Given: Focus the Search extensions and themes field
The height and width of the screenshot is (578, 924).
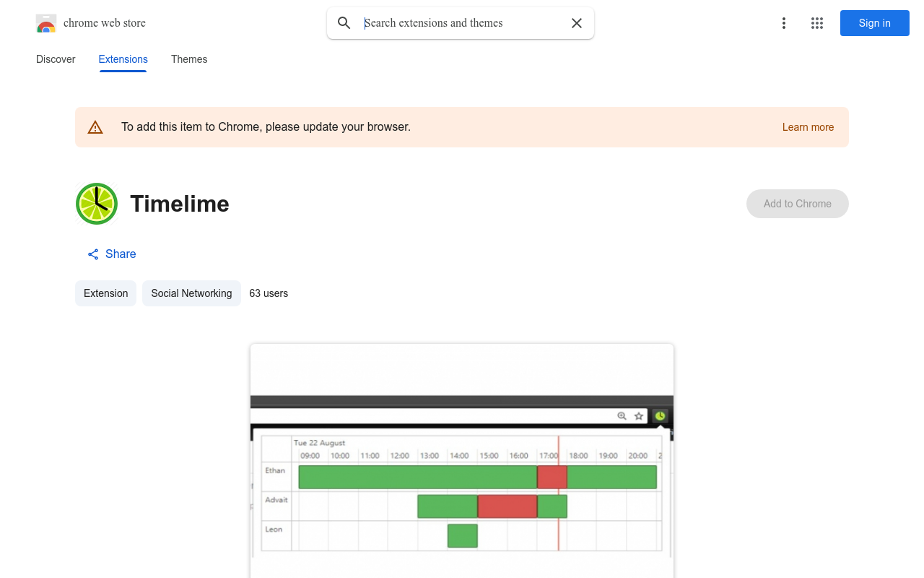Looking at the screenshot, I should coord(462,23).
